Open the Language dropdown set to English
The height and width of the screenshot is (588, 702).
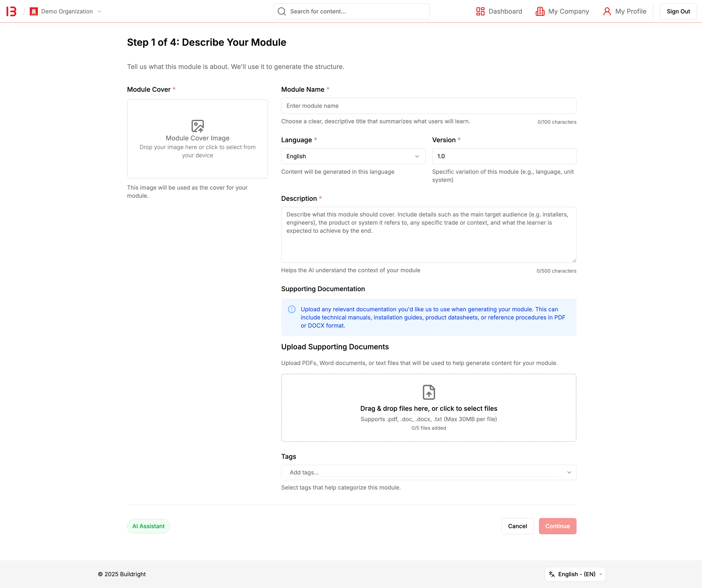pos(353,156)
